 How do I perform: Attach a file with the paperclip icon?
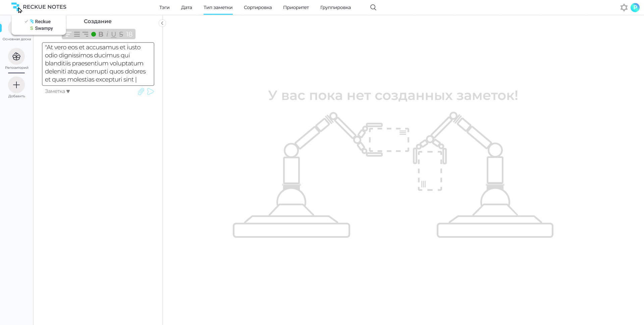[x=141, y=91]
